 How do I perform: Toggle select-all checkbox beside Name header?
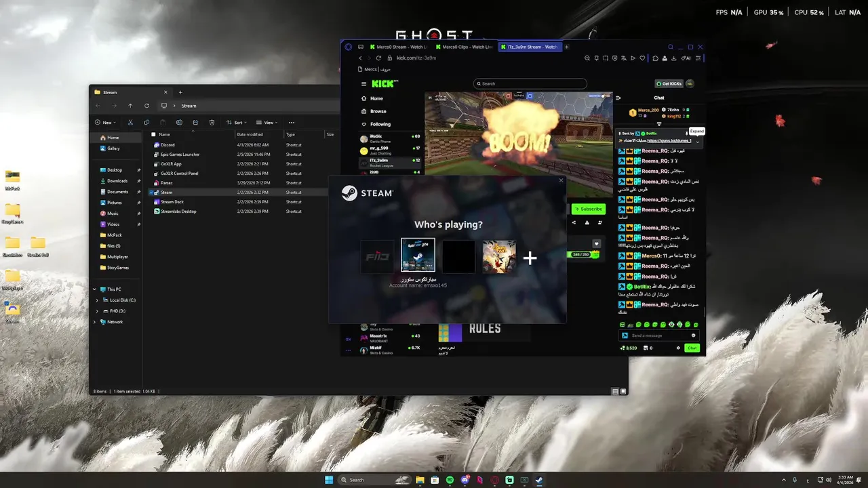153,134
